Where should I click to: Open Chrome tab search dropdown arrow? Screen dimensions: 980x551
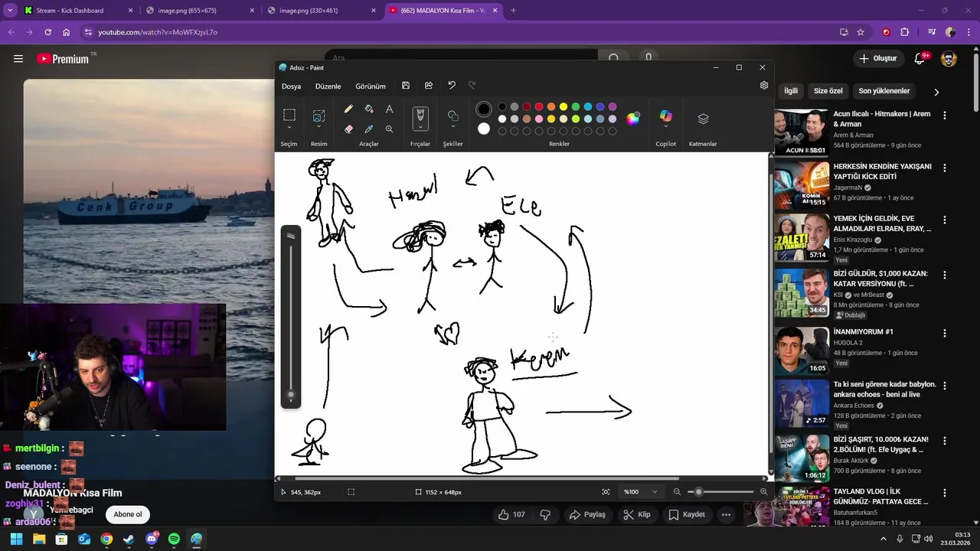pos(10,10)
